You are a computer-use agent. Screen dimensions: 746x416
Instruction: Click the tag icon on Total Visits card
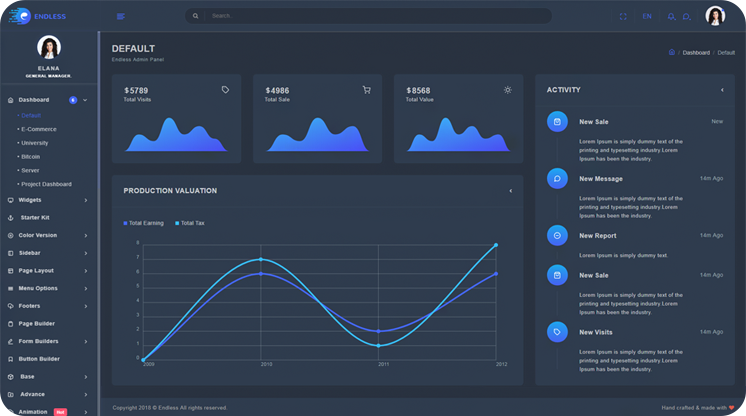point(225,90)
